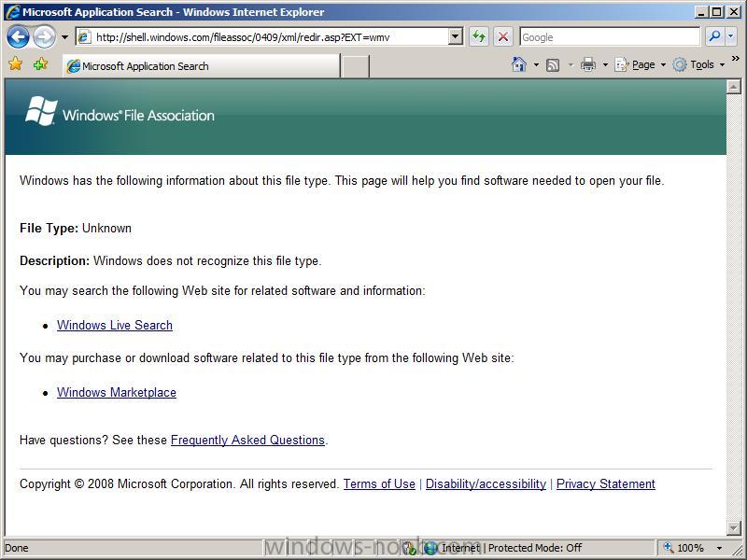This screenshot has height=560, width=747.
Task: Open the print options dropdown arrow
Action: 605,64
